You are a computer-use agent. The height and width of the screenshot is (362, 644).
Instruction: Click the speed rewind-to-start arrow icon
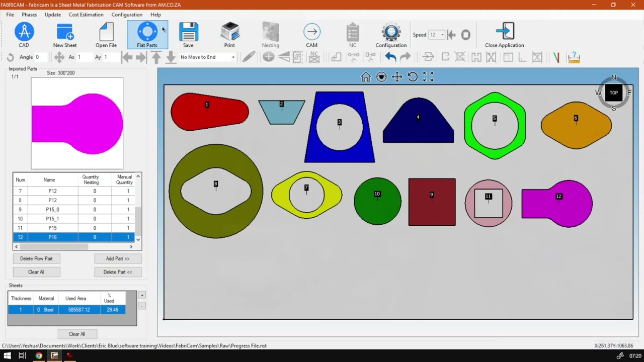(451, 35)
